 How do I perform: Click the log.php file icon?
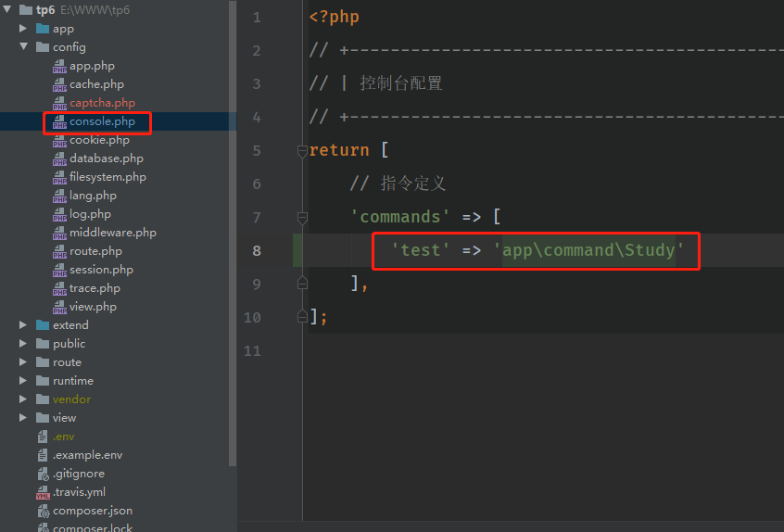click(59, 214)
